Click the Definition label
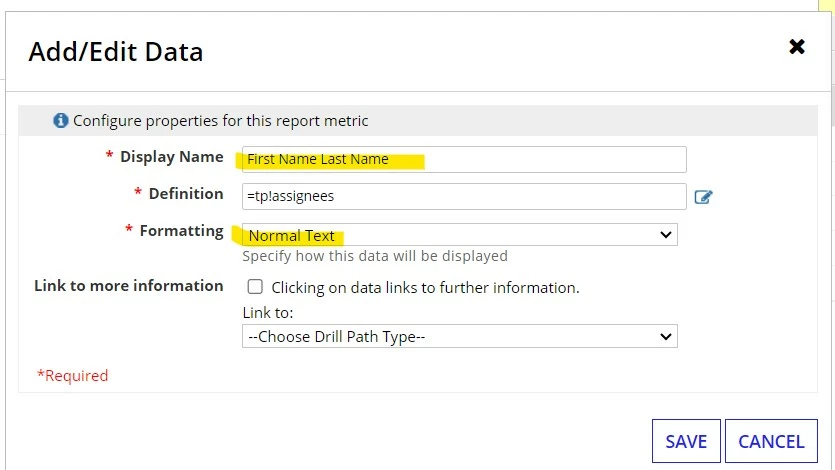 coord(186,194)
